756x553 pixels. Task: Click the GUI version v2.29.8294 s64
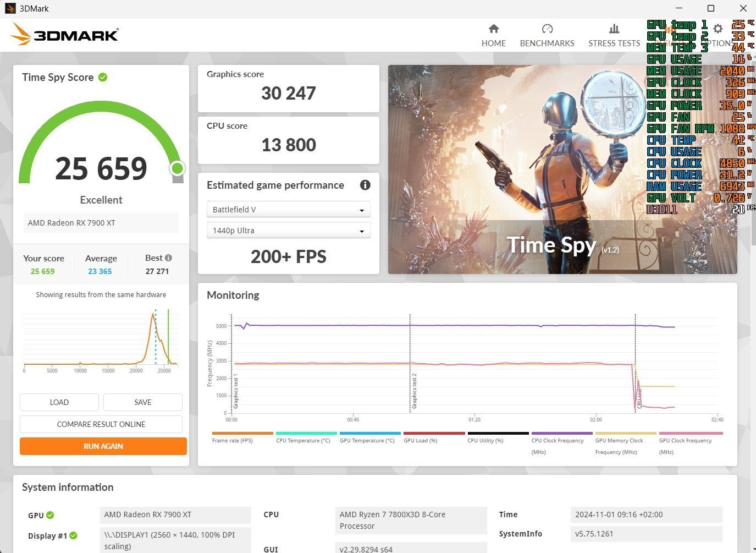tap(411, 548)
